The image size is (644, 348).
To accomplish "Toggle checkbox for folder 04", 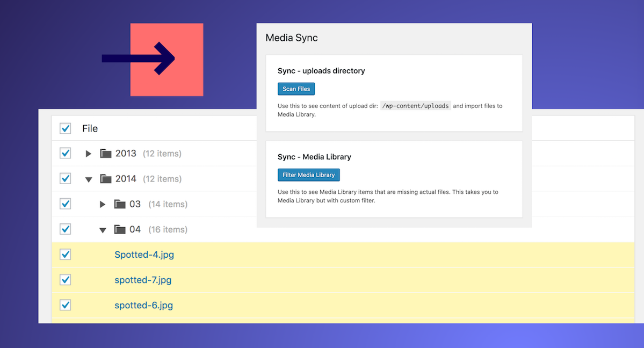I will point(66,229).
